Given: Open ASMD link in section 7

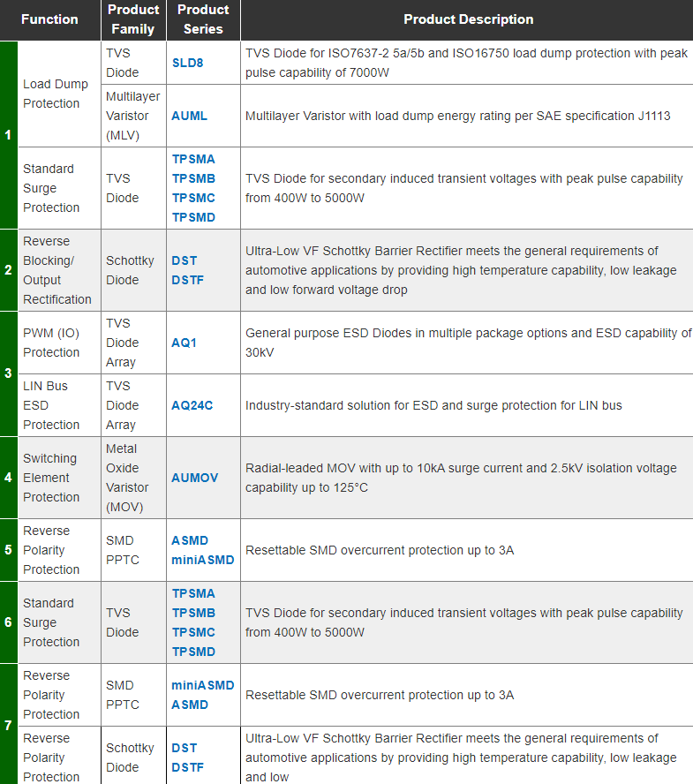Looking at the screenshot, I should (x=190, y=705).
